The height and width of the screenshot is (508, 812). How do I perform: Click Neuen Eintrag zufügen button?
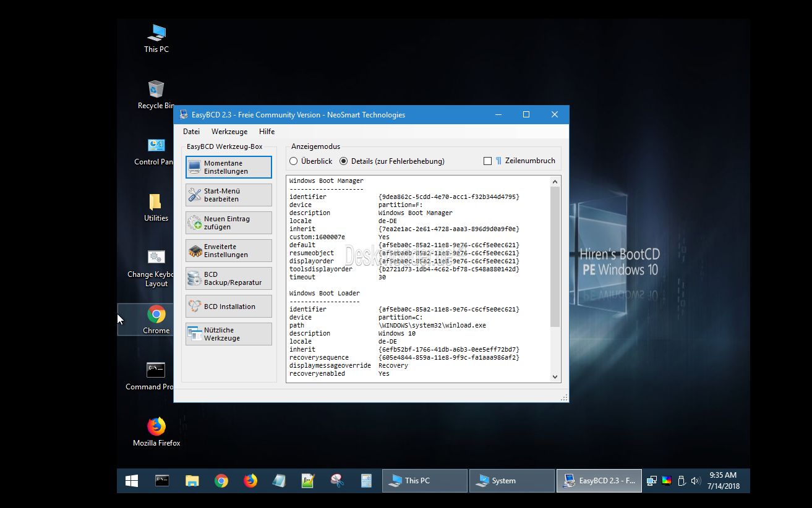pos(229,223)
